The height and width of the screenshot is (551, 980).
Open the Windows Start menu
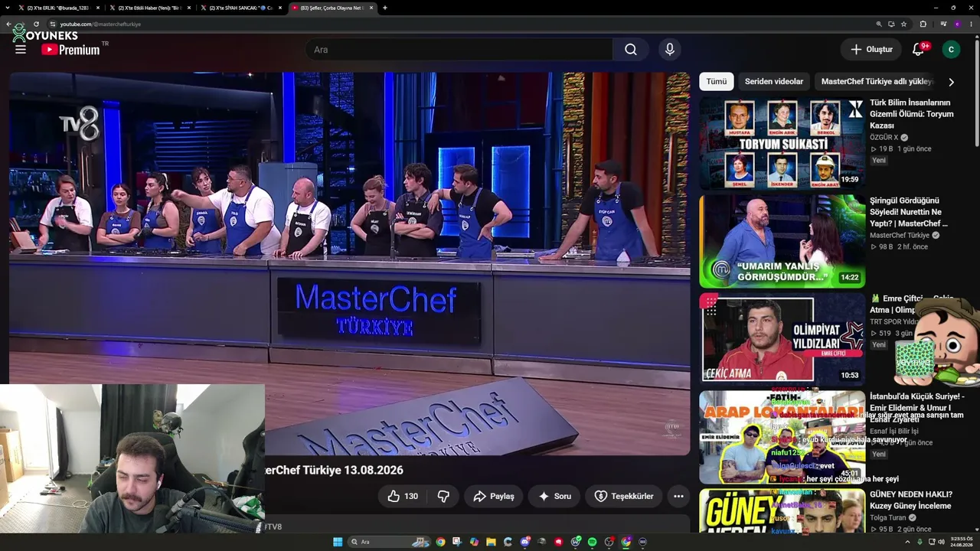pyautogui.click(x=338, y=542)
